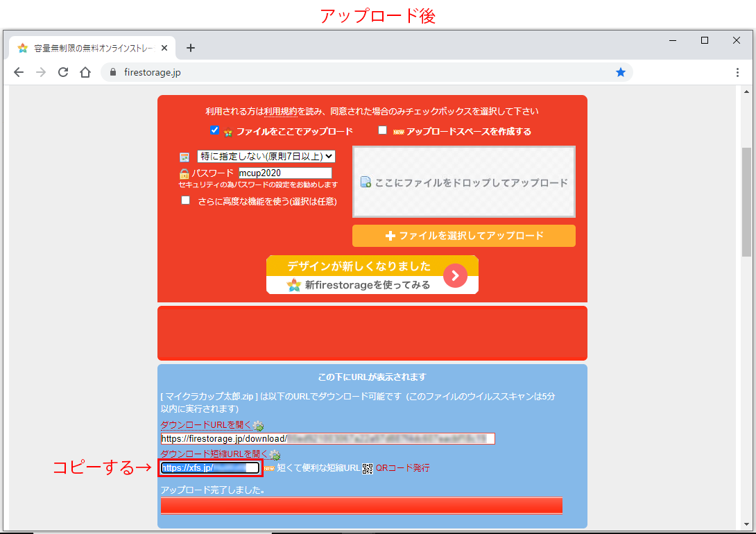
Task: Go back with the browser back arrow
Action: (18, 72)
